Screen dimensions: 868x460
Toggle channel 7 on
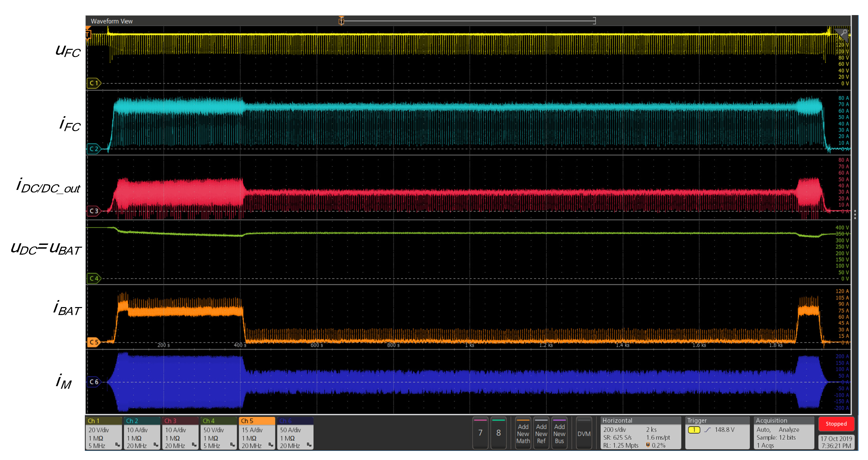(x=480, y=433)
